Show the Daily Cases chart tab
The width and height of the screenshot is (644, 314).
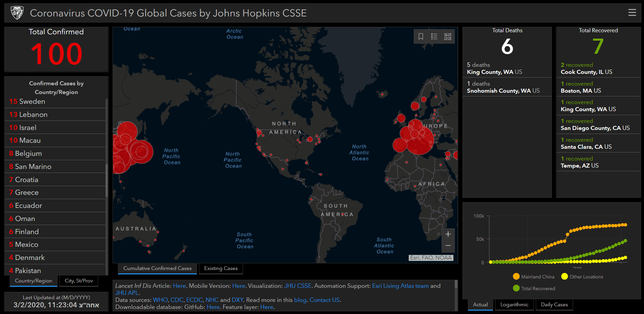(x=554, y=305)
